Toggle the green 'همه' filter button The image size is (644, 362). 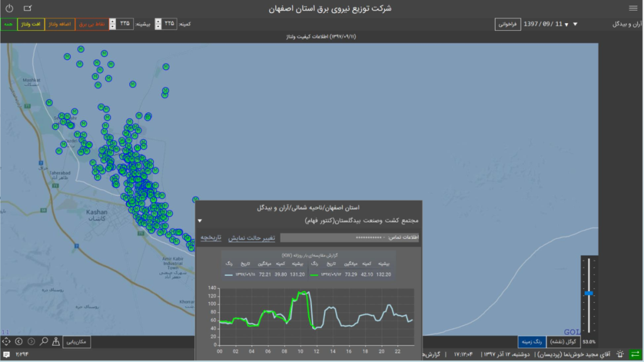tap(9, 24)
